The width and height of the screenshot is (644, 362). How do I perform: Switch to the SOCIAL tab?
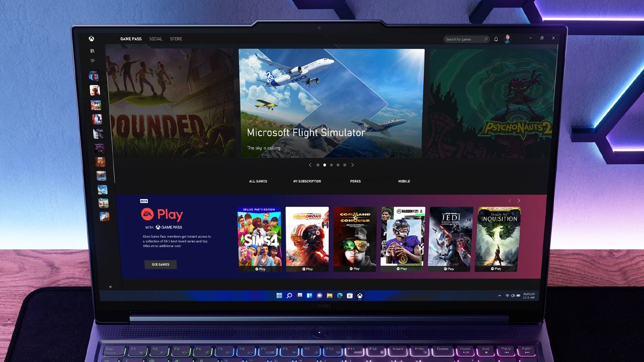point(155,39)
